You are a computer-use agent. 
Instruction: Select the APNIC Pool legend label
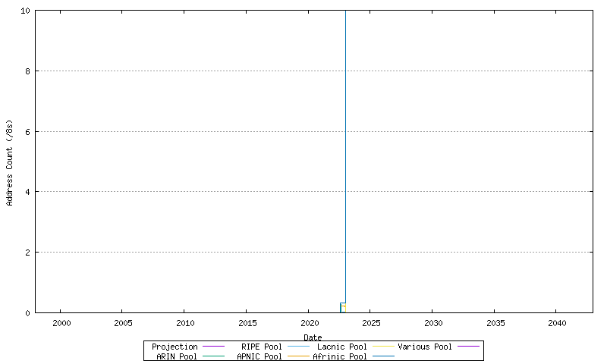point(259,356)
